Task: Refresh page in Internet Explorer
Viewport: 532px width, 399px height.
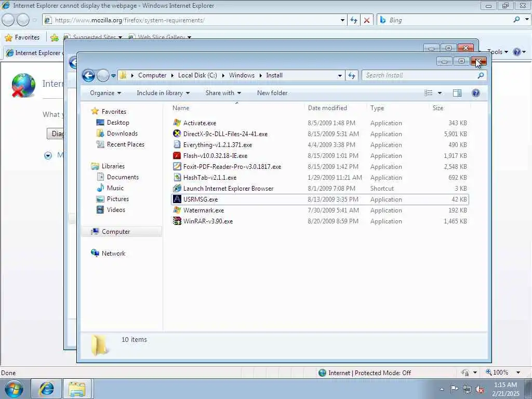Action: point(353,20)
